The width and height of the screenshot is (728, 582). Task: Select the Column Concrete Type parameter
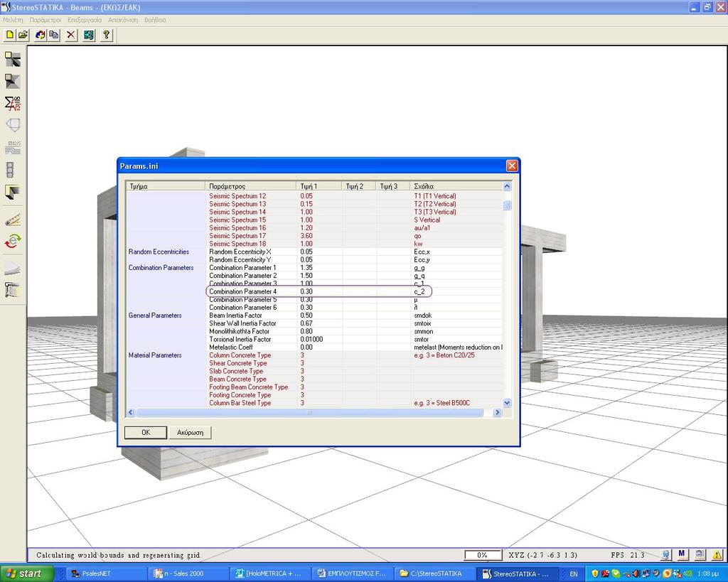coord(240,355)
